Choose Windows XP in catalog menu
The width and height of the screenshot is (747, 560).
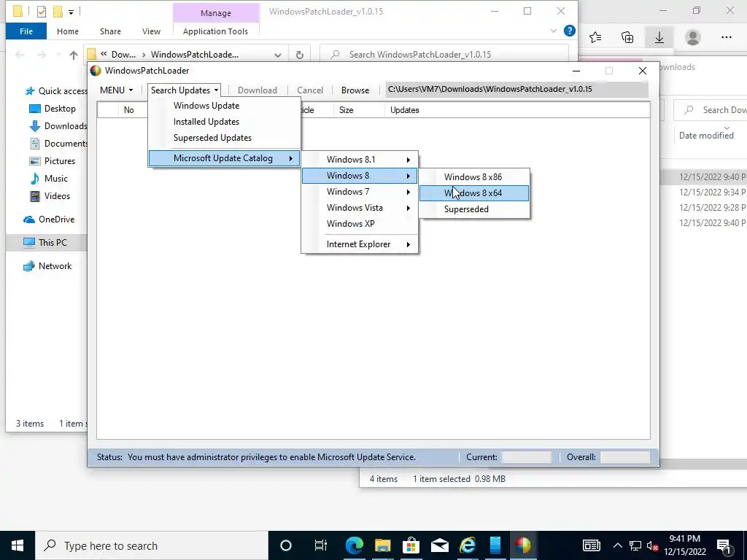tap(360, 224)
